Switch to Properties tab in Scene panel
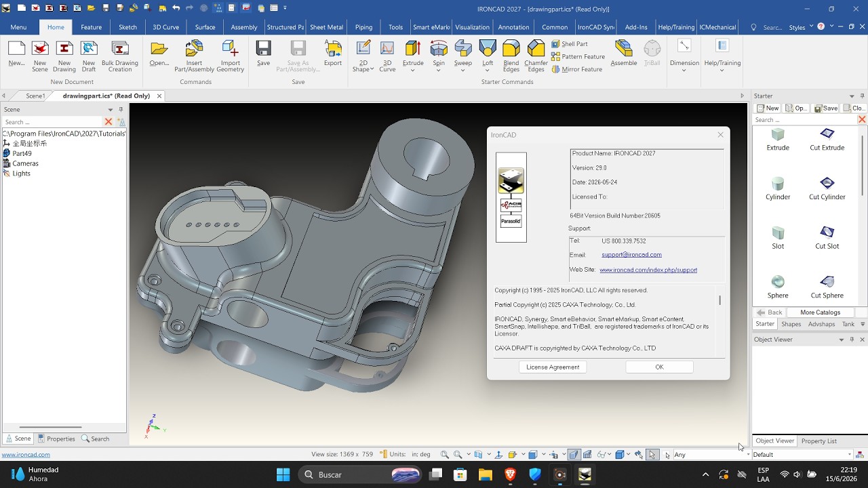This screenshot has width=868, height=488. coord(56,439)
